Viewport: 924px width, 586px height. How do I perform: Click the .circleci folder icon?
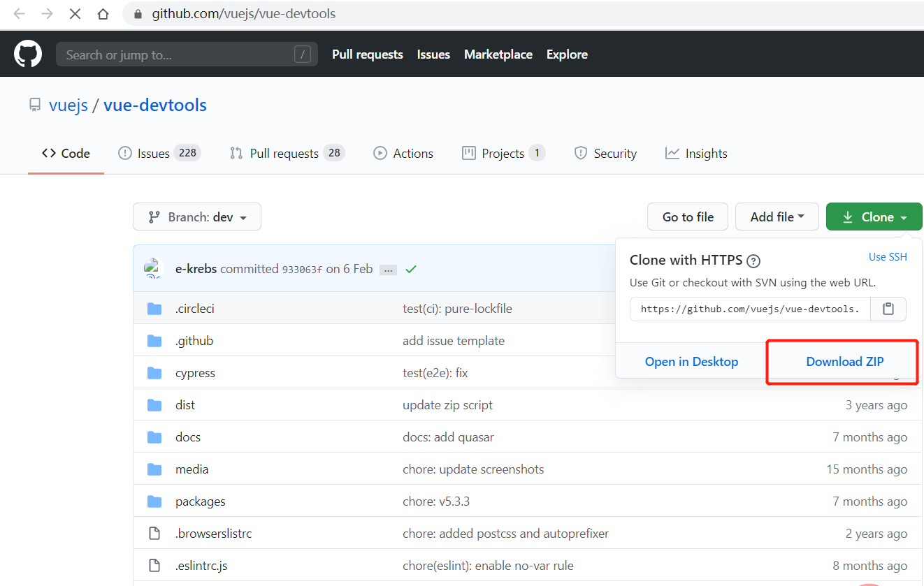[x=154, y=309]
